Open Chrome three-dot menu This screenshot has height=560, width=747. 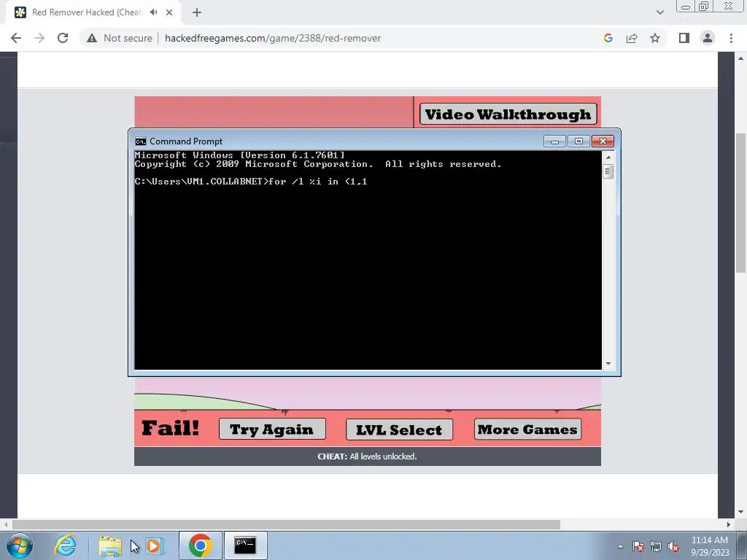[731, 38]
